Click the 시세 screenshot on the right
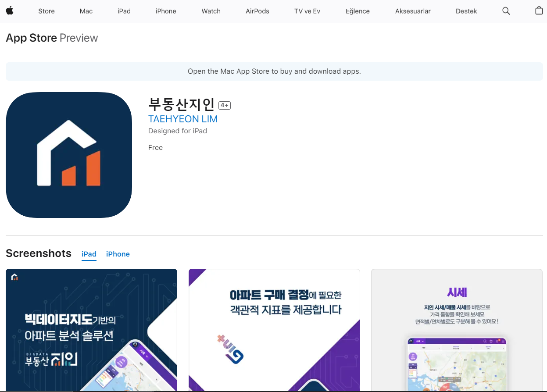This screenshot has width=547, height=392. coord(457,330)
